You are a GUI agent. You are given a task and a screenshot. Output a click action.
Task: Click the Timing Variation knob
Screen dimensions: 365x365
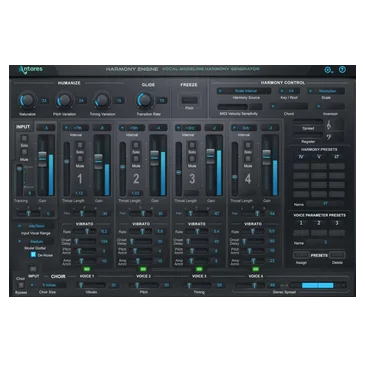tap(102, 100)
